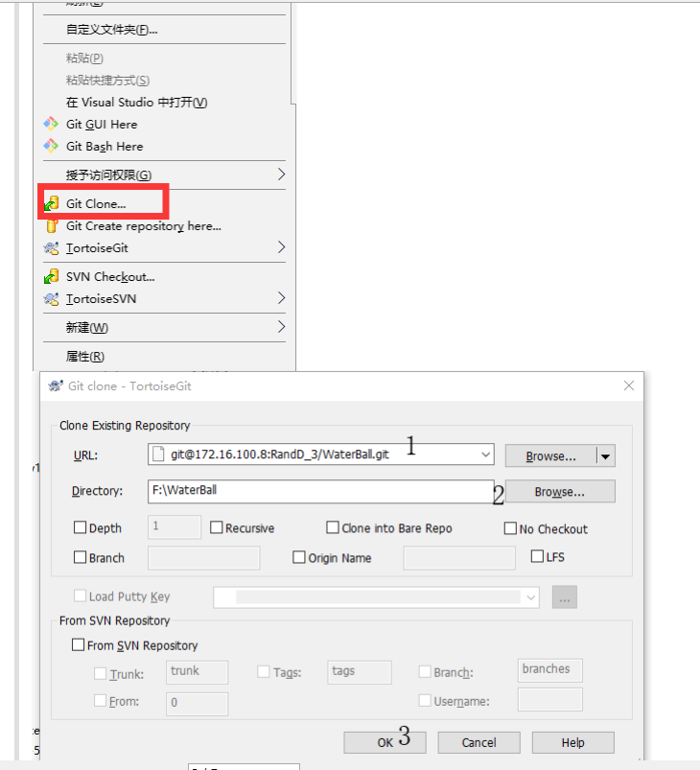Expand the 授予访问权限(G) submenu
The height and width of the screenshot is (770, 700).
(281, 174)
